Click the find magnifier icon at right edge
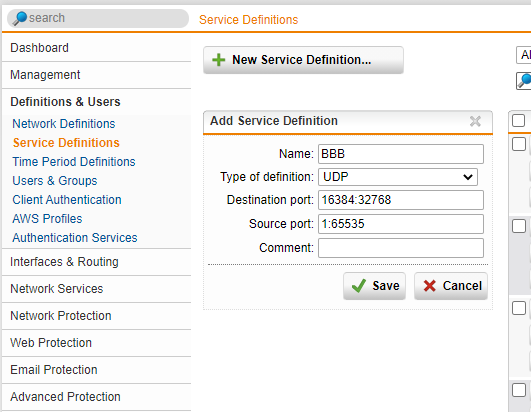 [524, 81]
